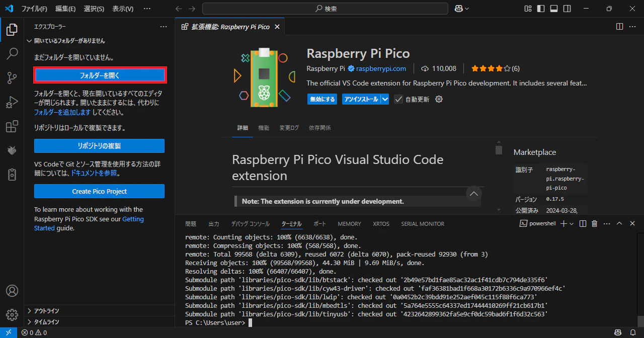
Task: Toggle the secondary side bar
Action: [x=567, y=9]
